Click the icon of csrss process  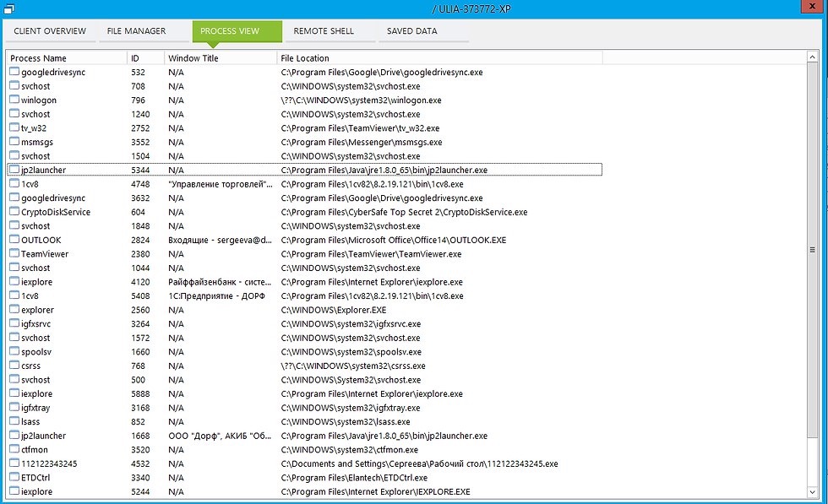[14, 366]
